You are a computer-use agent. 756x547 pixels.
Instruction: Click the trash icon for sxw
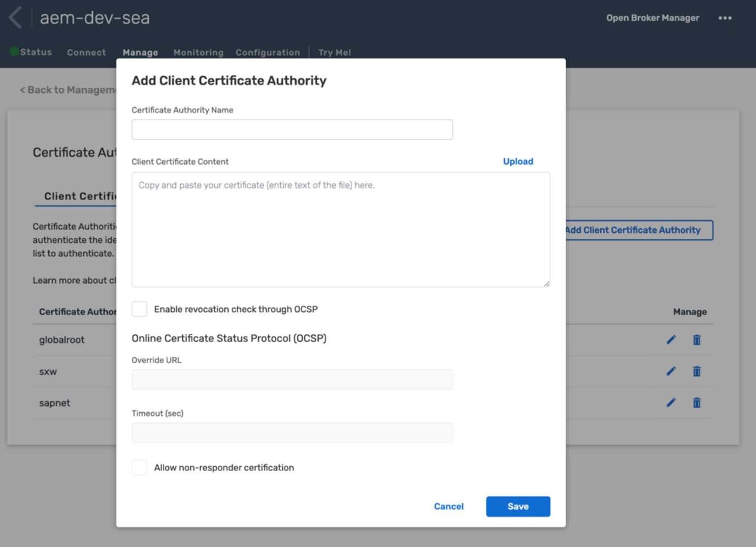[x=697, y=371]
